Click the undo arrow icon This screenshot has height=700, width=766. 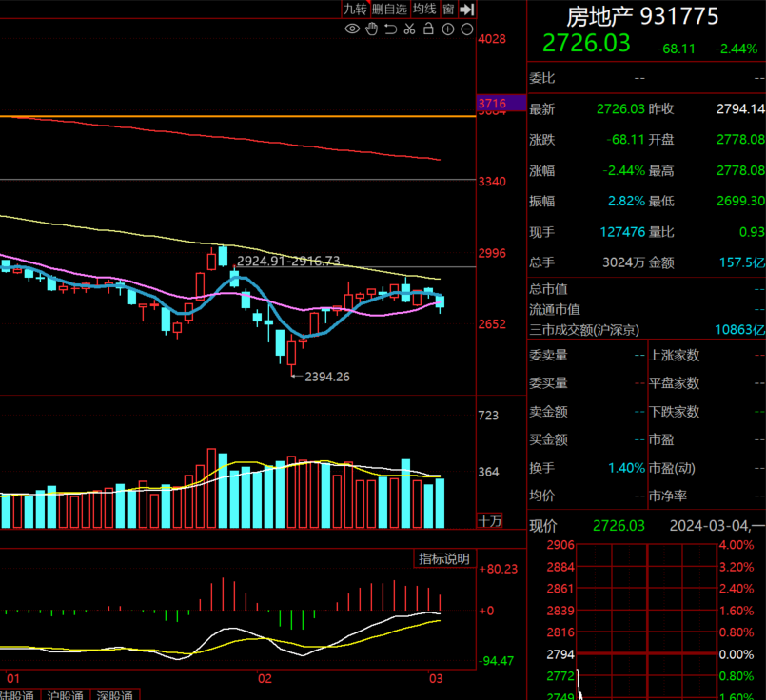click(390, 29)
